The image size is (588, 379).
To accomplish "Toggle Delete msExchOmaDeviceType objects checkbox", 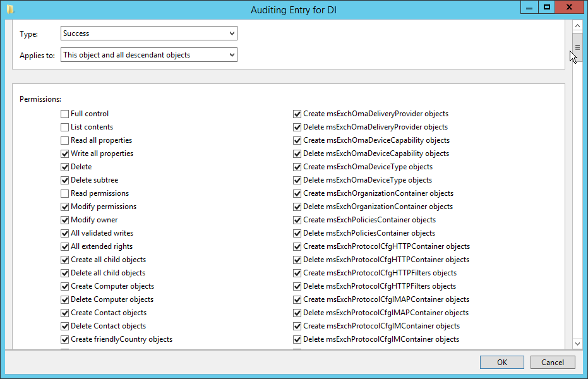I will click(297, 181).
